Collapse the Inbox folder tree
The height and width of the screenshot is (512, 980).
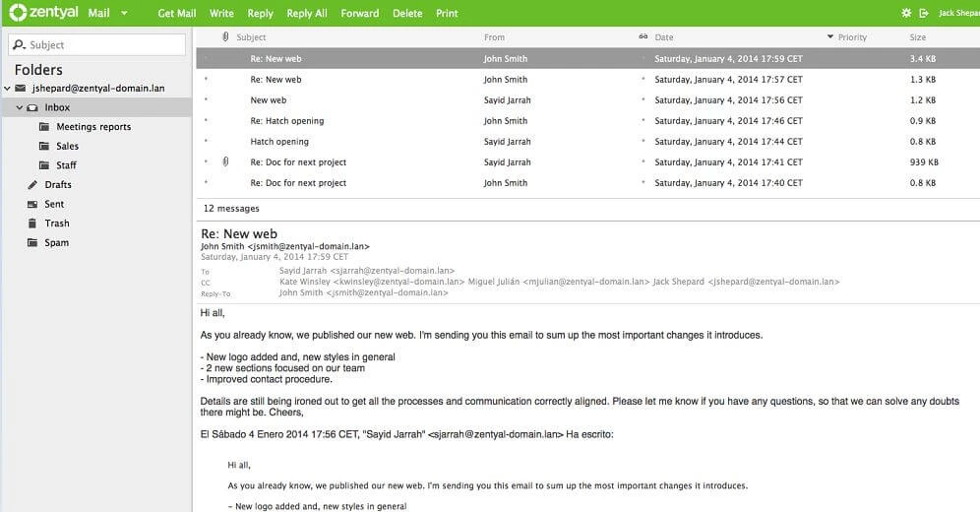[x=20, y=107]
